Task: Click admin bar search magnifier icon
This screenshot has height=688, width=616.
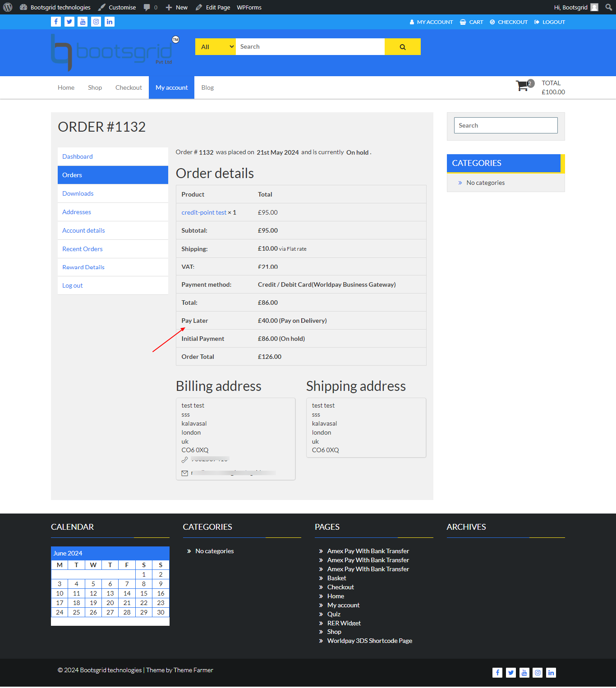Action: click(x=609, y=7)
